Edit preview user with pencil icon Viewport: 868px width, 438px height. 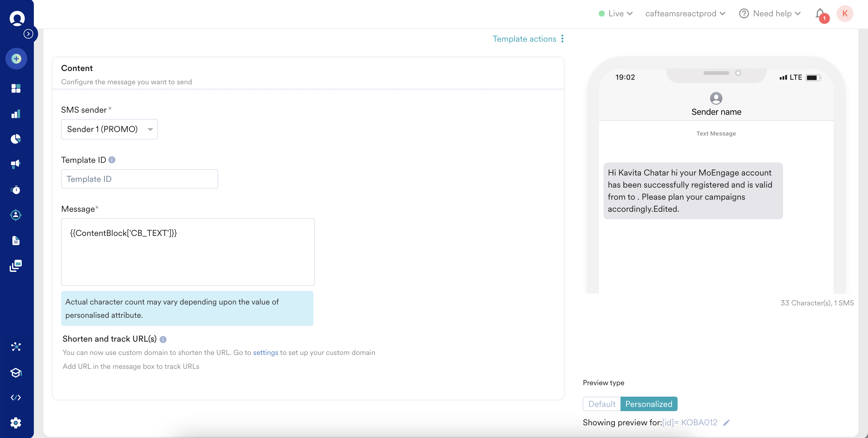727,423
